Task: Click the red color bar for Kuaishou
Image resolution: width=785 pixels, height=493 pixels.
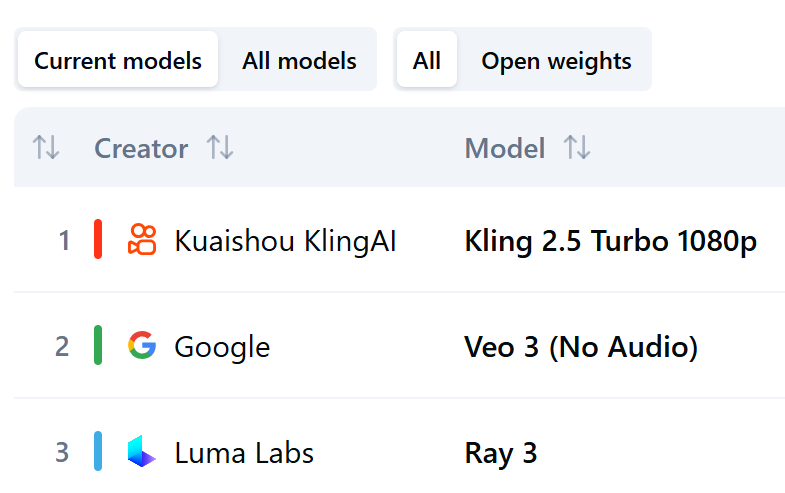Action: point(98,240)
